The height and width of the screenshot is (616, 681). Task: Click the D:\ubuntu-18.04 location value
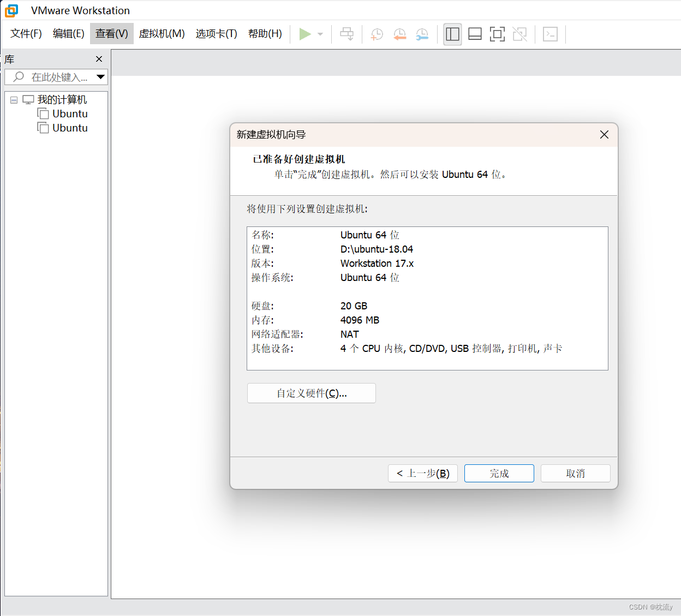point(377,249)
